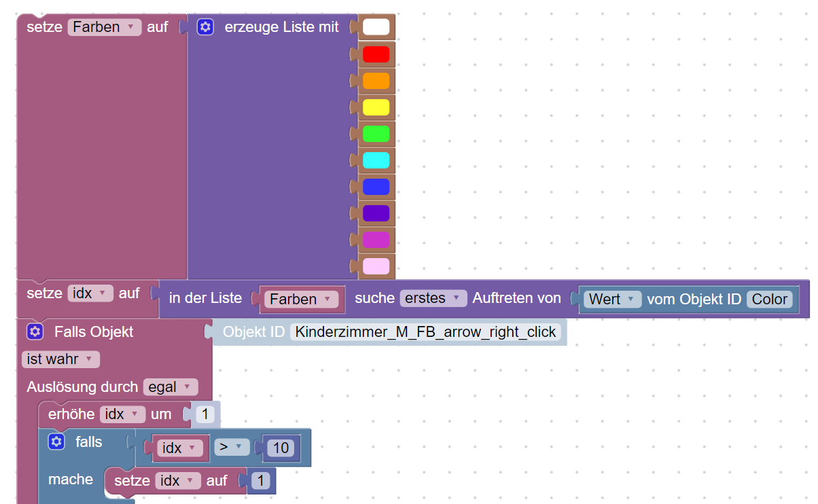Select the 'Falls Objekt' block label

tap(94, 332)
